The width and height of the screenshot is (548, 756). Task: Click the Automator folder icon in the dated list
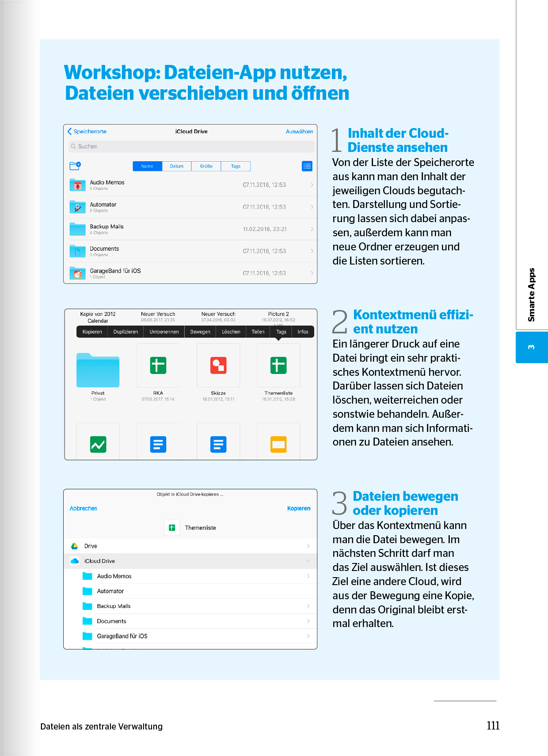coord(77,207)
